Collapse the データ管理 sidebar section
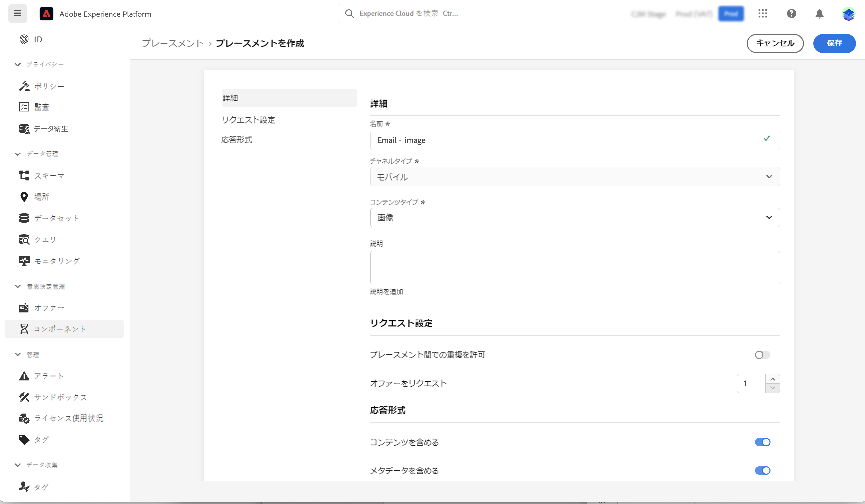 [18, 154]
